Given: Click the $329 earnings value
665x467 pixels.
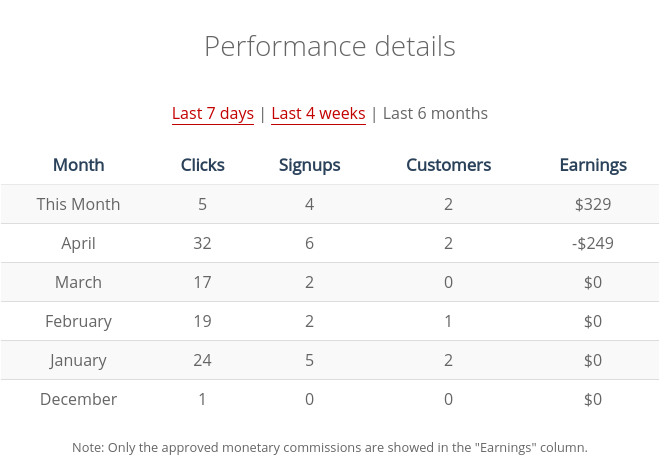Looking at the screenshot, I should point(593,204).
